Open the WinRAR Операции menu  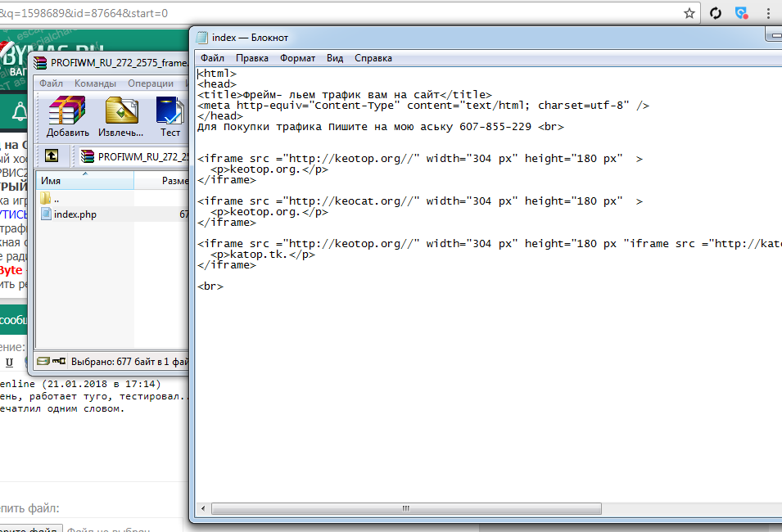[x=150, y=83]
